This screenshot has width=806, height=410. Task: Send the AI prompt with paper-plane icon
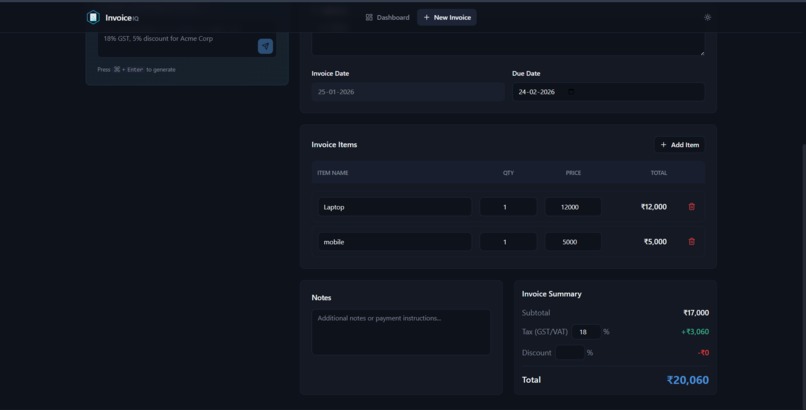265,46
